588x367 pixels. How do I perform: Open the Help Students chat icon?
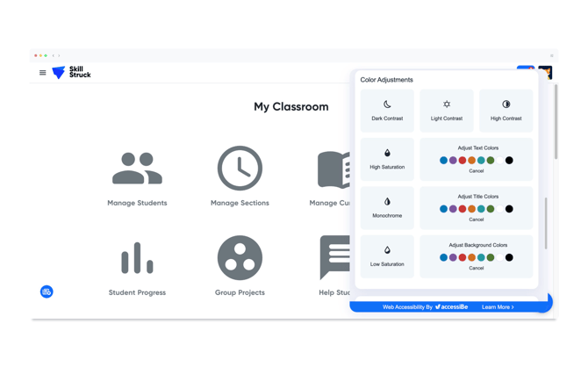(x=334, y=257)
